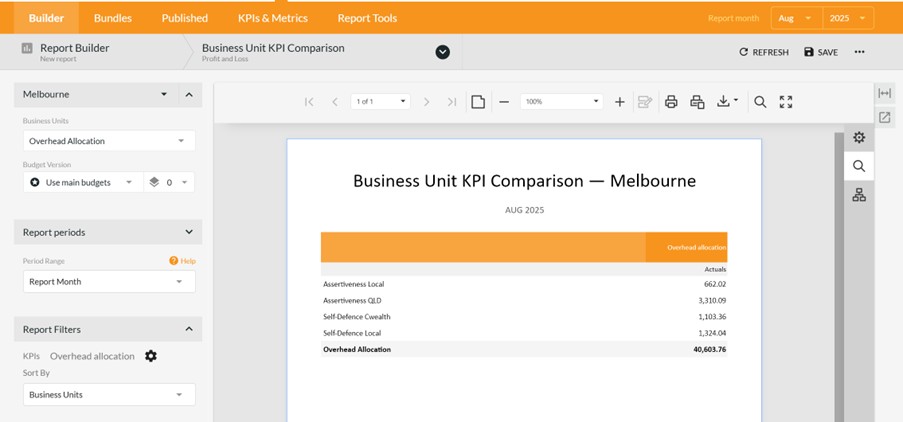Click the Help link for Period Range
This screenshot has height=422, width=903.
pyautogui.click(x=183, y=261)
